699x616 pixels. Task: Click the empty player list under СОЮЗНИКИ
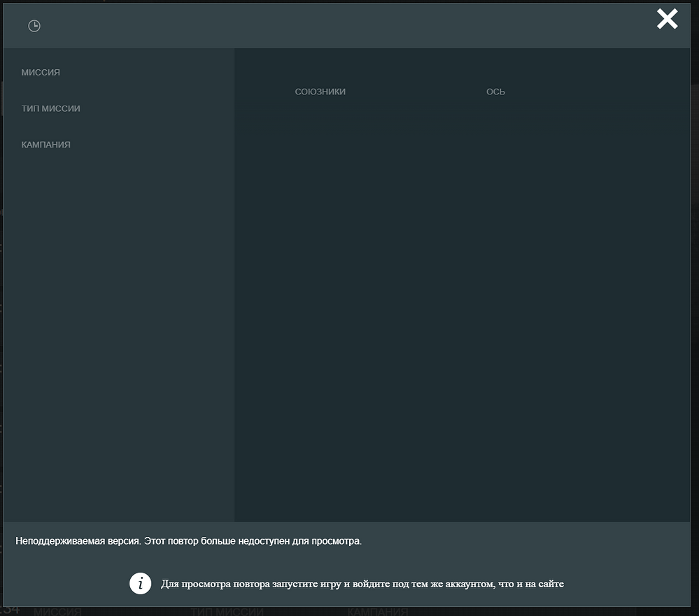coord(320,280)
